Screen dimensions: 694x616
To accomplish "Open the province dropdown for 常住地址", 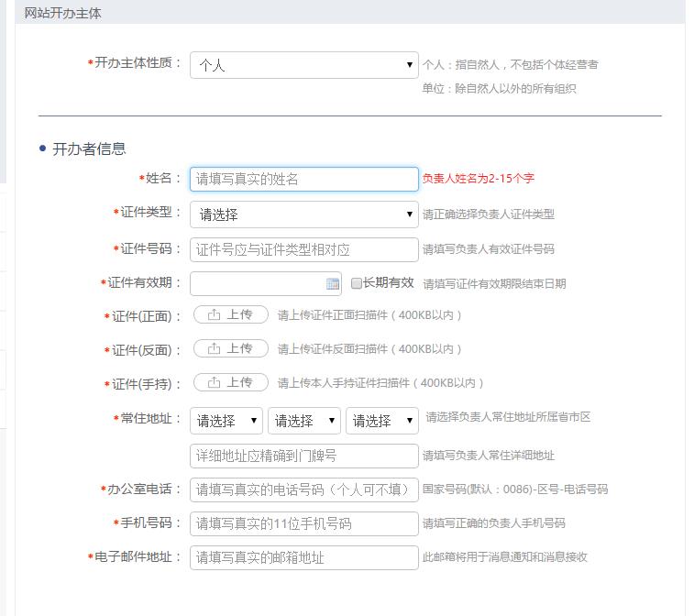I will (x=226, y=421).
